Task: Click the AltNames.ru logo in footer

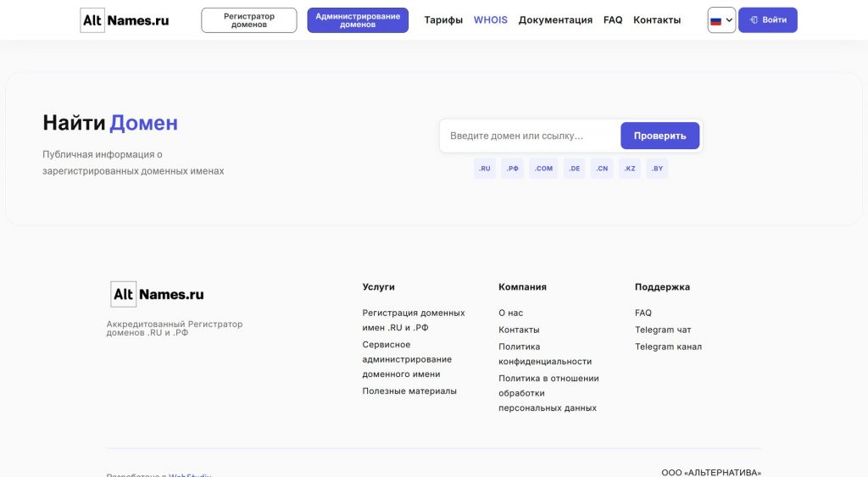Action: (x=157, y=294)
